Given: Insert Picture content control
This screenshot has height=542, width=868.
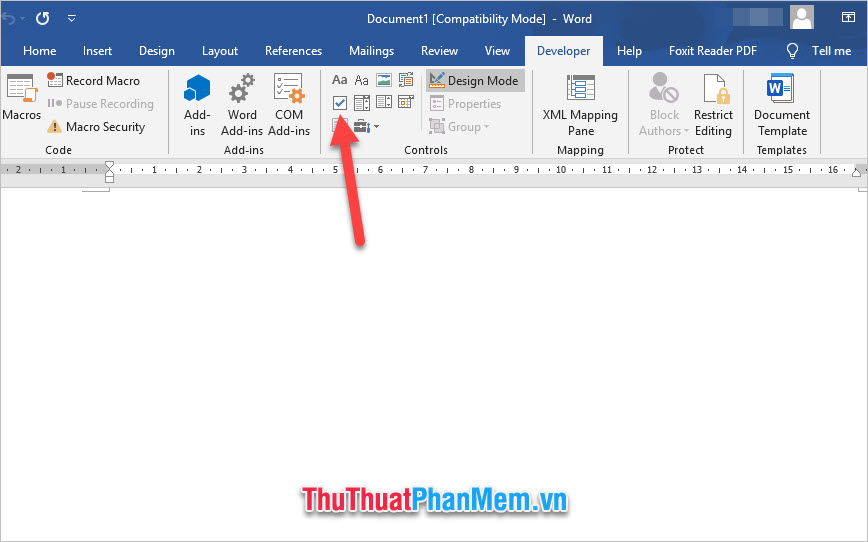Looking at the screenshot, I should [x=384, y=80].
